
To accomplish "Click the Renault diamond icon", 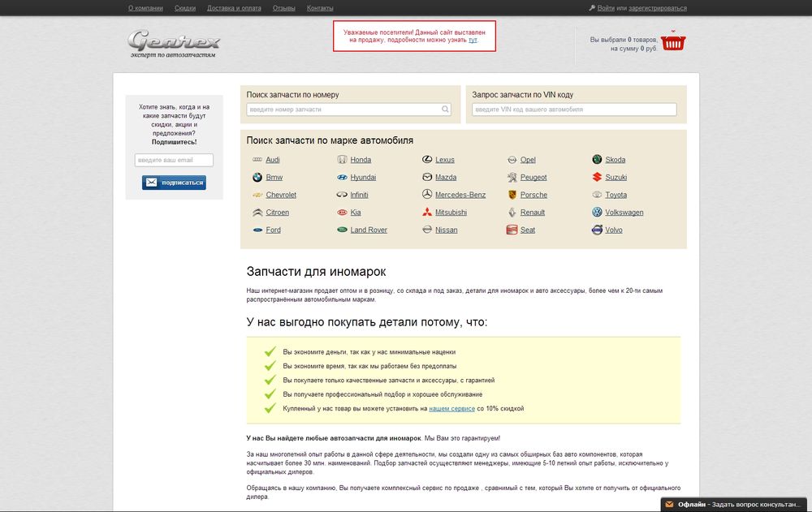I will pos(512,213).
